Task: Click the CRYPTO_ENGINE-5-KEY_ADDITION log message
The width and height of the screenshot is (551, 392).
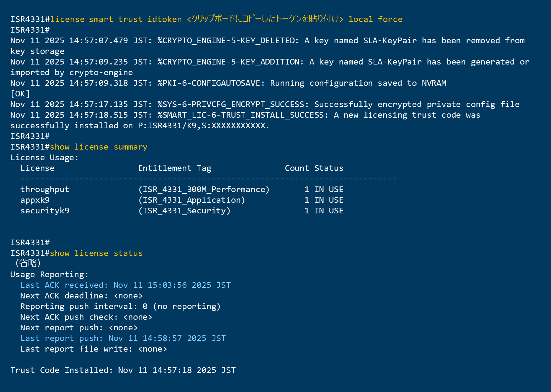Action: [230, 62]
